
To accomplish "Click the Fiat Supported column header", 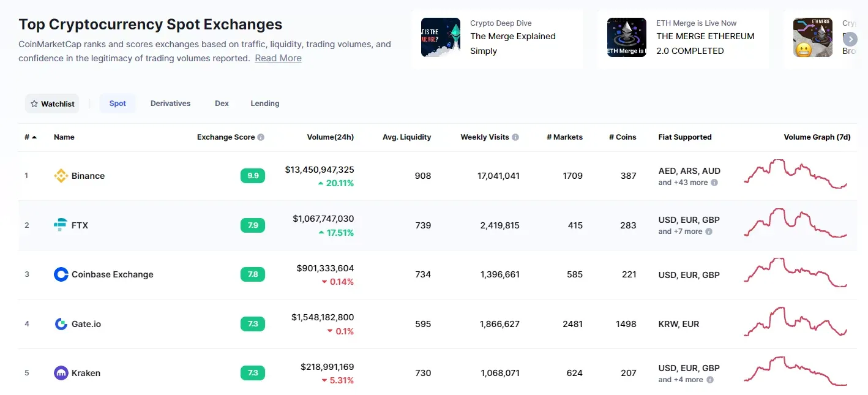I will click(685, 137).
